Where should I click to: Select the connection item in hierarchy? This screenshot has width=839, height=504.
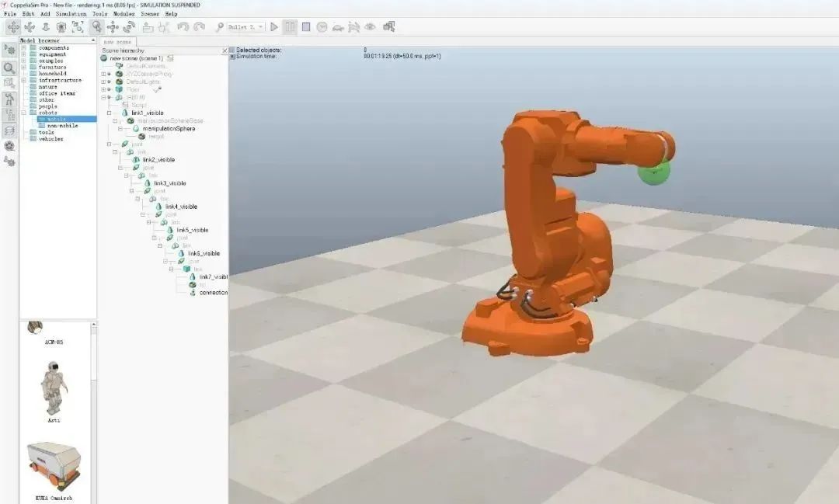pyautogui.click(x=214, y=293)
